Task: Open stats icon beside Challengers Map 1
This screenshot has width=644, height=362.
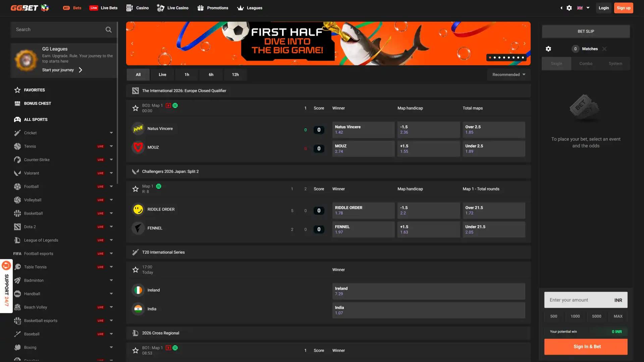Action: (159, 186)
